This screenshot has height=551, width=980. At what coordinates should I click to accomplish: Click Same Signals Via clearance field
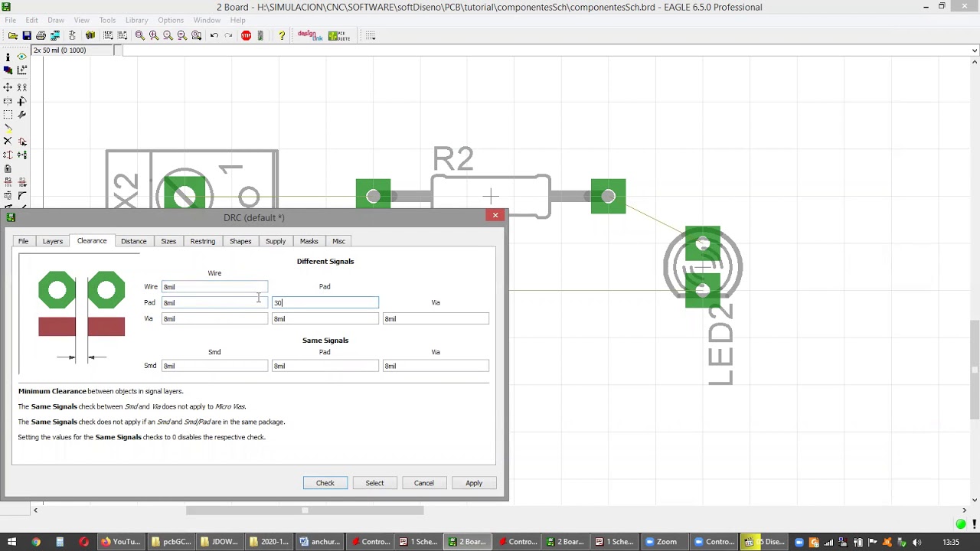436,366
